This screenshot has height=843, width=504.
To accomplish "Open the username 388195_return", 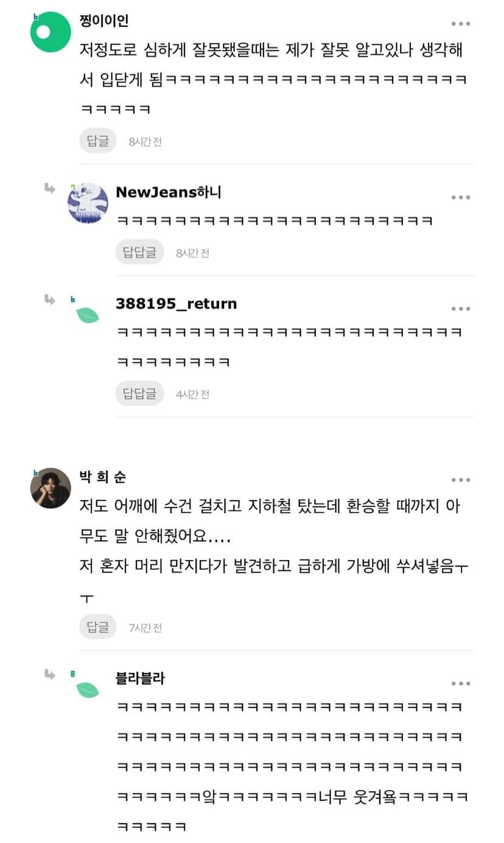I will (x=176, y=303).
